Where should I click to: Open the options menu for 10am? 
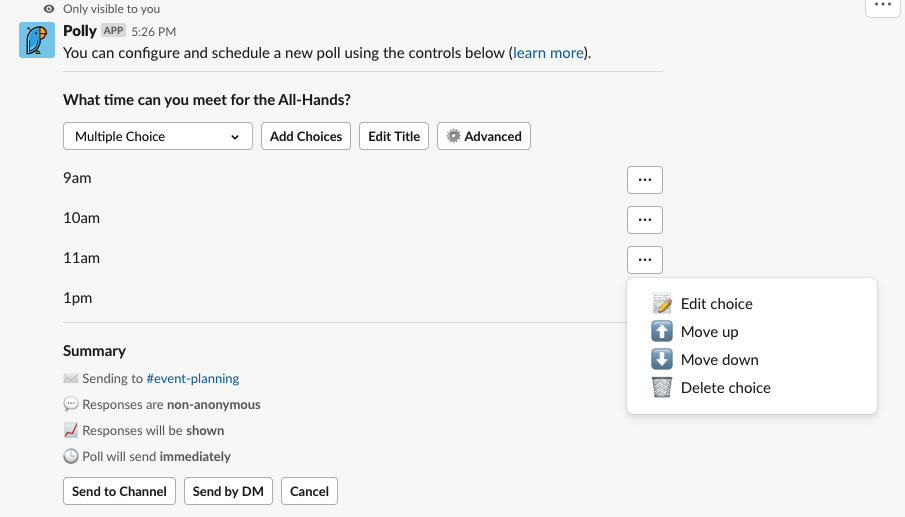tap(644, 220)
